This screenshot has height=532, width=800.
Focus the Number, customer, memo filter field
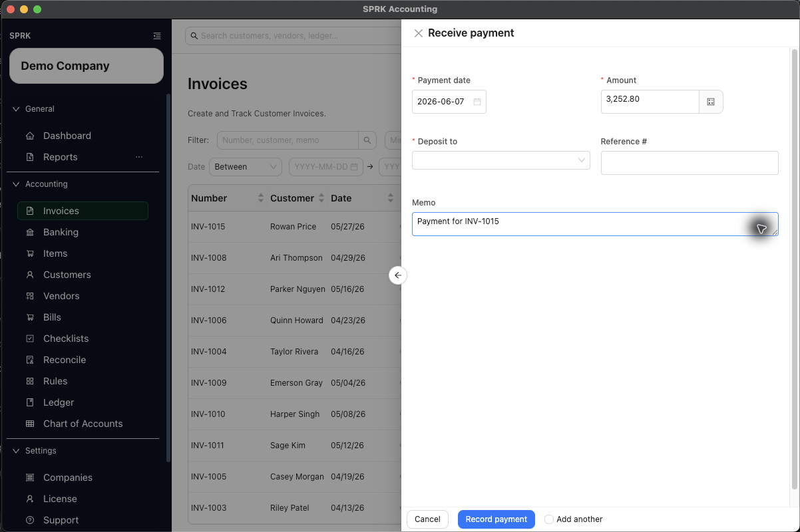pyautogui.click(x=288, y=140)
